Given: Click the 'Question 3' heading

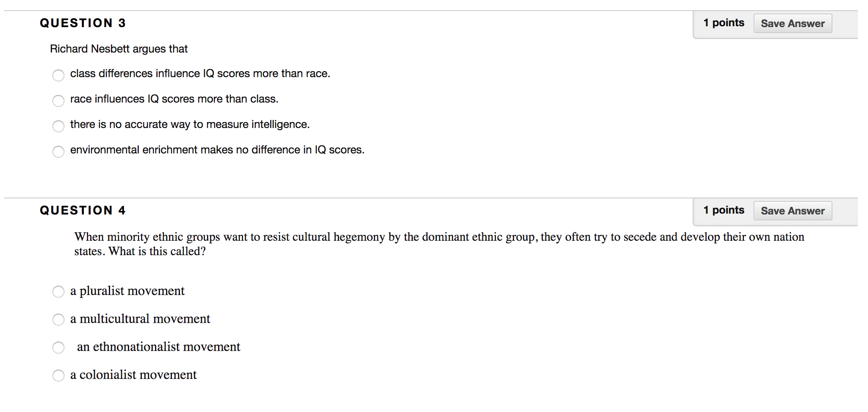Looking at the screenshot, I should pos(83,23).
